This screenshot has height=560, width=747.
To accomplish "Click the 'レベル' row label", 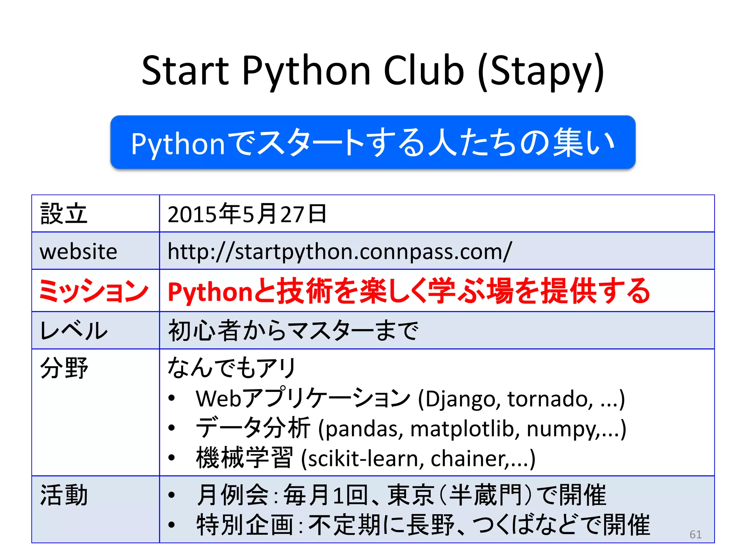I will click(74, 330).
